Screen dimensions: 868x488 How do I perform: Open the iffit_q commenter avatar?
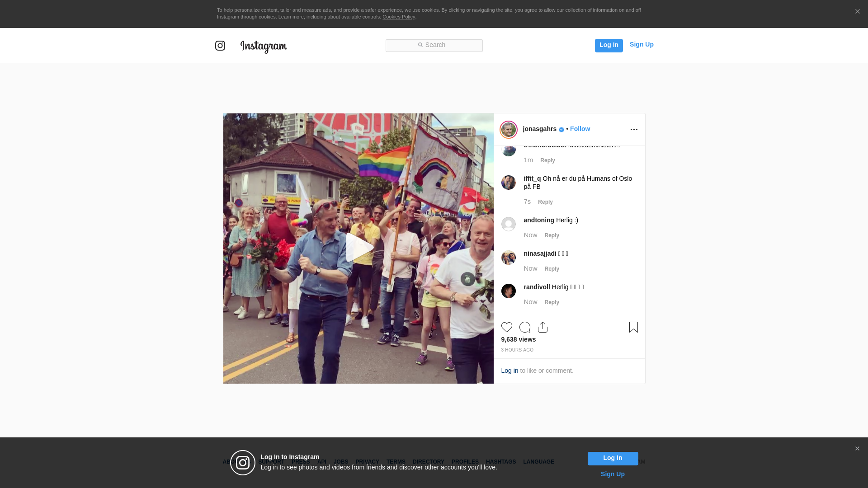509,183
